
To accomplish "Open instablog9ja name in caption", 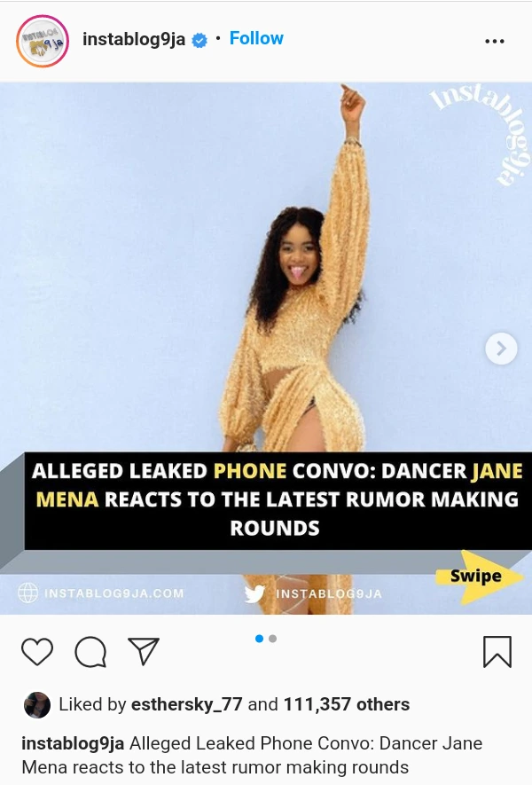I will [x=73, y=743].
